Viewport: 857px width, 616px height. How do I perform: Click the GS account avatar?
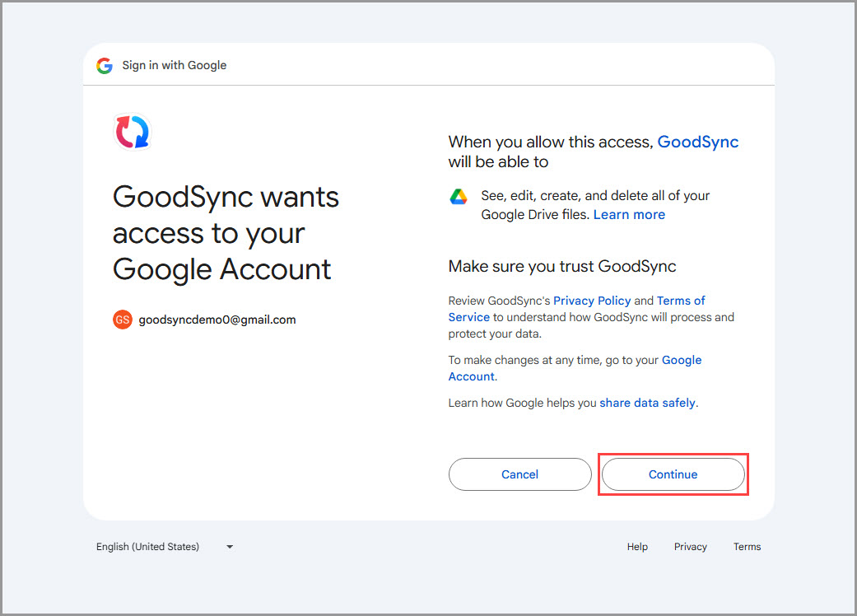coord(123,320)
